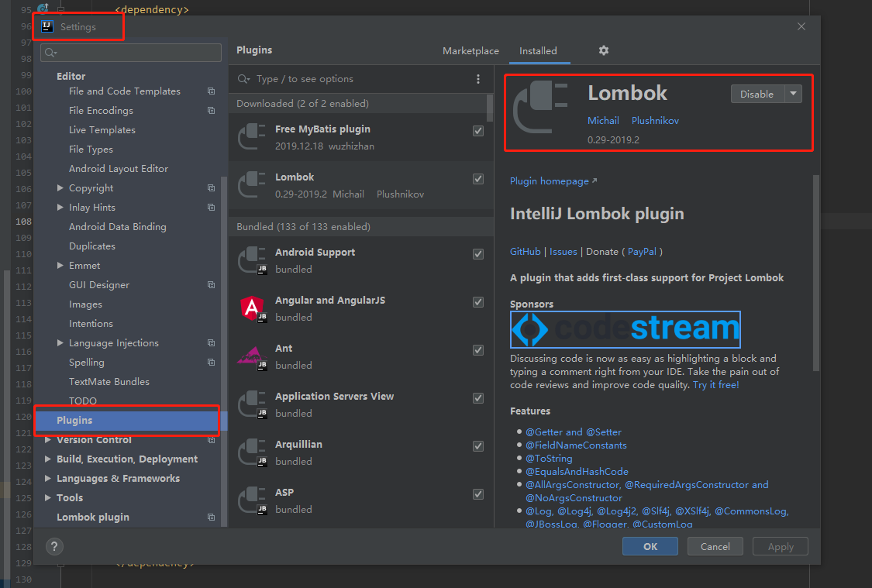Screen dimensions: 872x588
Task: Open the plugin list options kebab menu
Action: [478, 79]
